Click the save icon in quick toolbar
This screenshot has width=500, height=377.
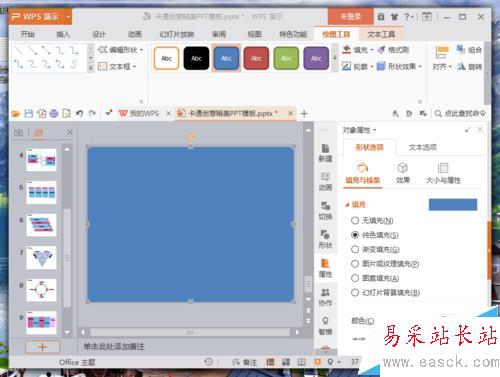pyautogui.click(x=29, y=114)
